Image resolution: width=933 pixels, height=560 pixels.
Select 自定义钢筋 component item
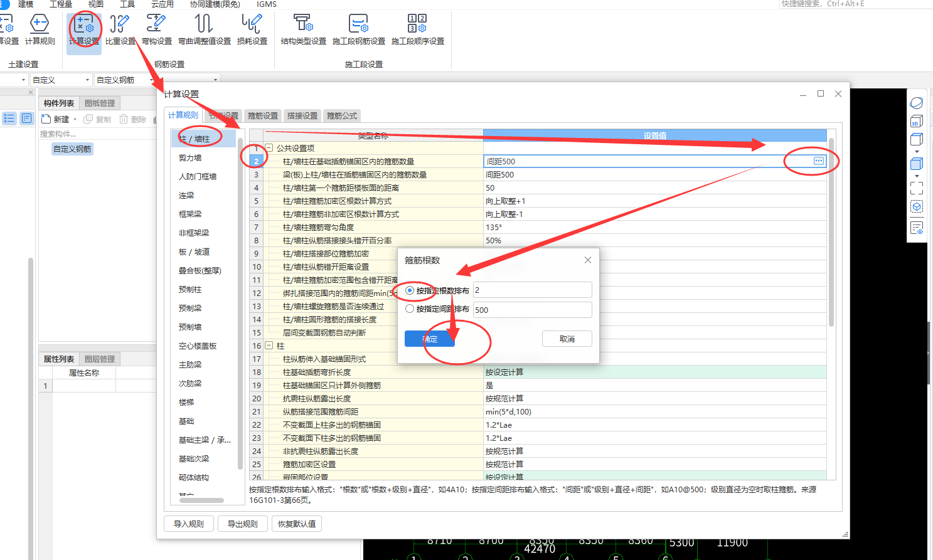coord(72,149)
